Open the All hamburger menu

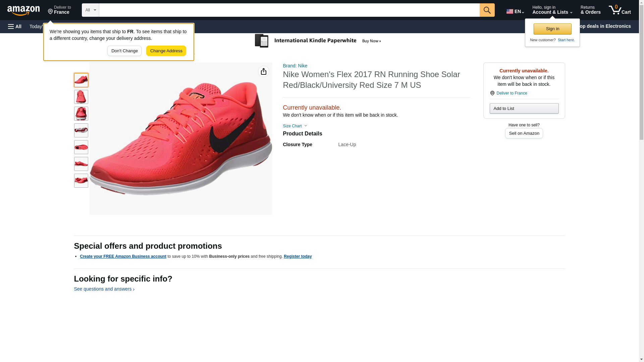point(15,26)
